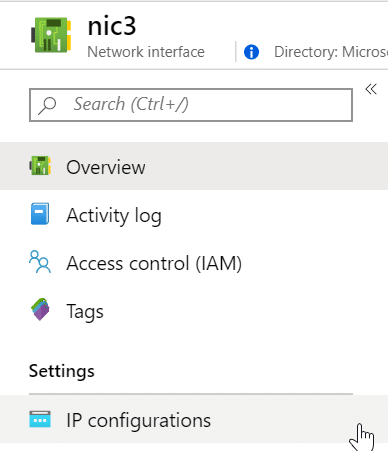The image size is (388, 451).
Task: Collapse the sidebar with the double chevron
Action: click(x=371, y=89)
